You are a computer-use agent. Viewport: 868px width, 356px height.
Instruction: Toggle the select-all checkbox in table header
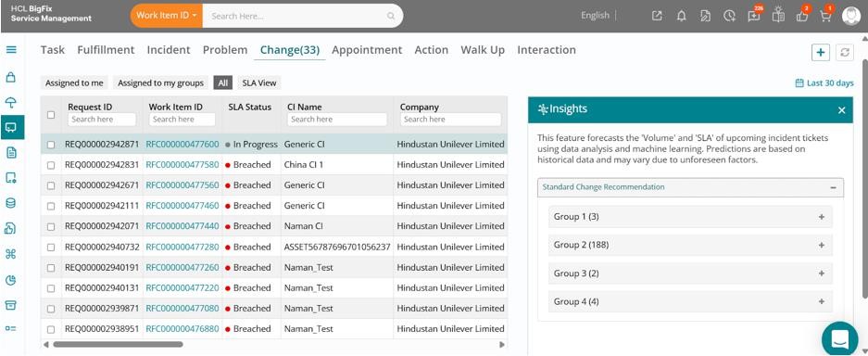(x=51, y=115)
